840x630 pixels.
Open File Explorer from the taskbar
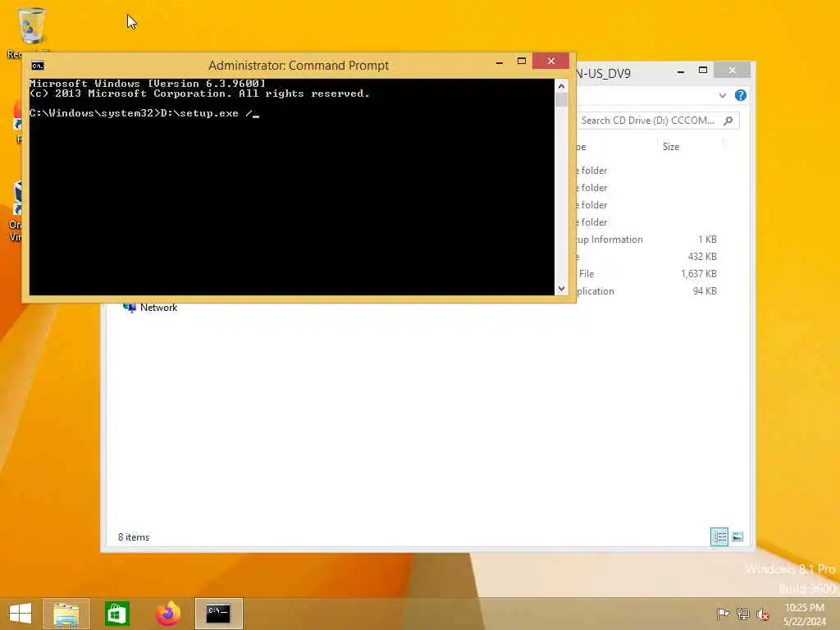(66, 614)
